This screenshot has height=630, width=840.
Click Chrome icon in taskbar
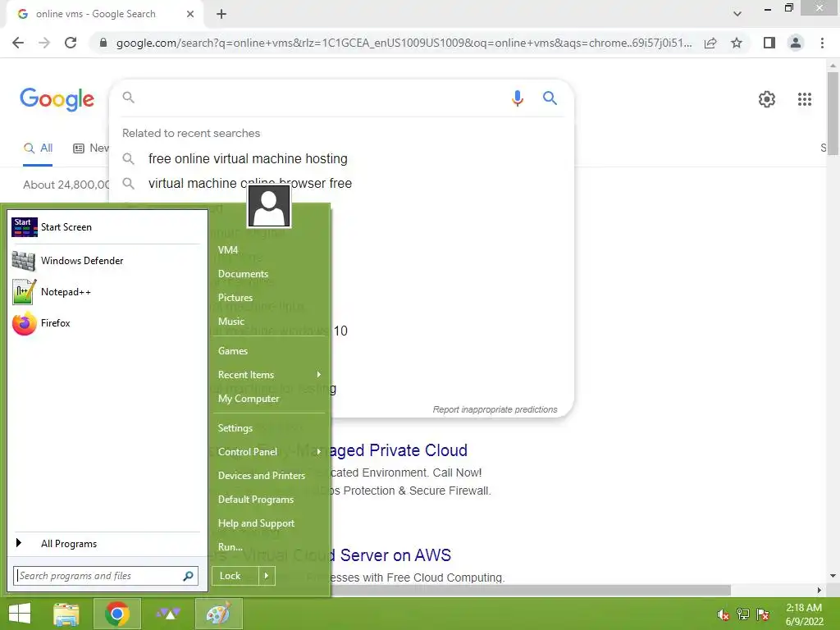click(x=117, y=614)
